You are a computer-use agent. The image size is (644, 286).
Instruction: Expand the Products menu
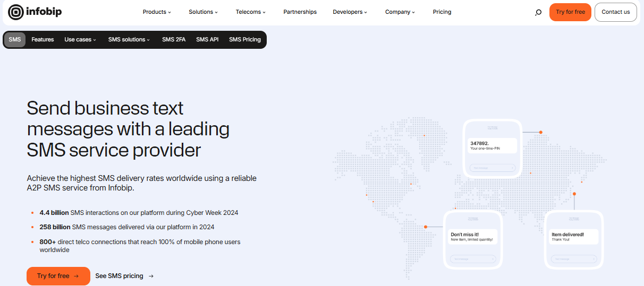[x=157, y=12]
